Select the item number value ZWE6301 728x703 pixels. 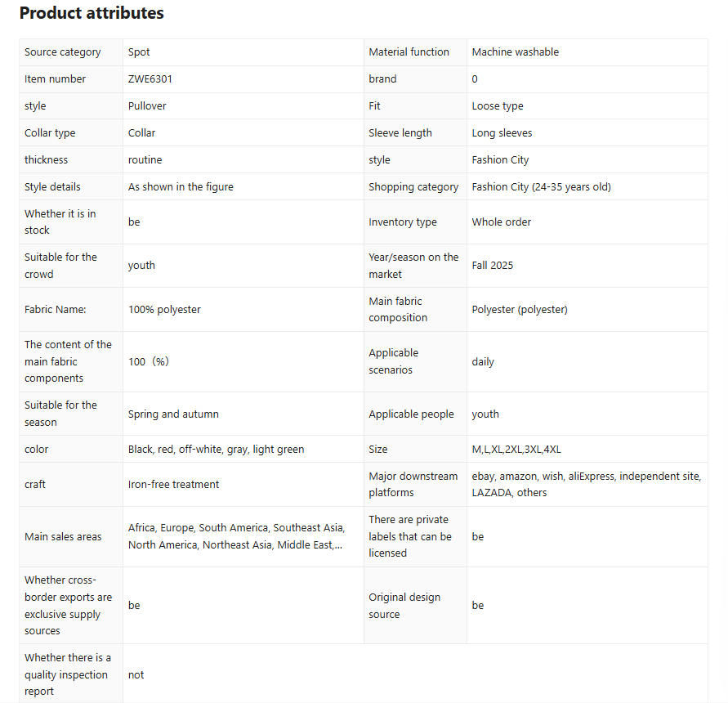tap(150, 79)
